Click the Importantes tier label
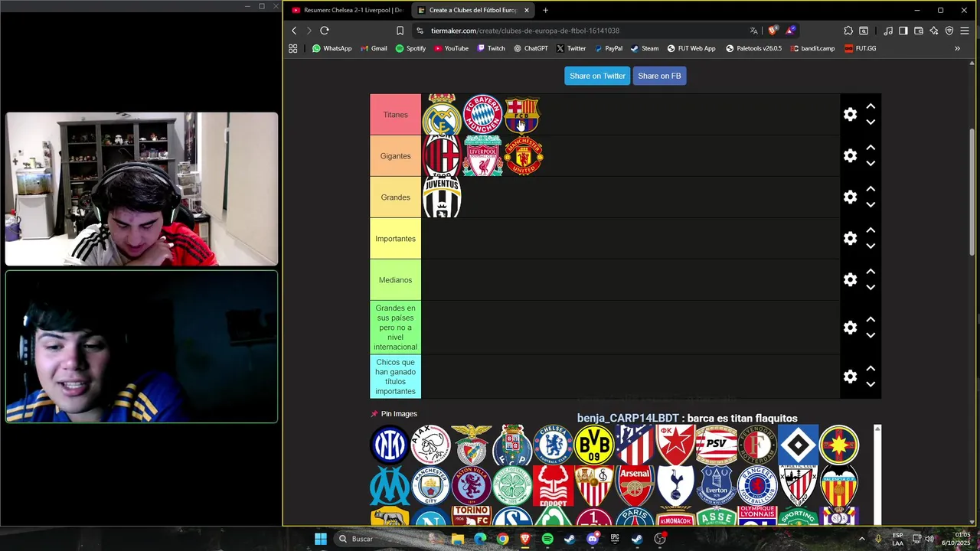Screen dimensions: 980x551 point(395,239)
